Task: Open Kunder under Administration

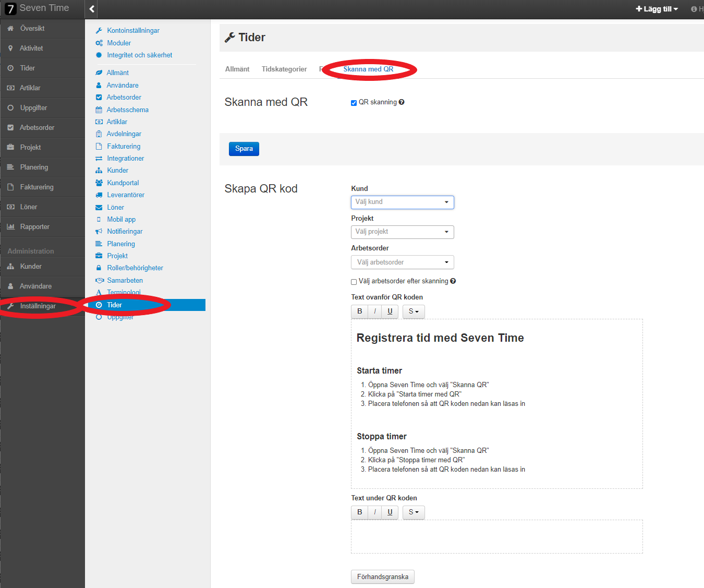Action: [42, 267]
